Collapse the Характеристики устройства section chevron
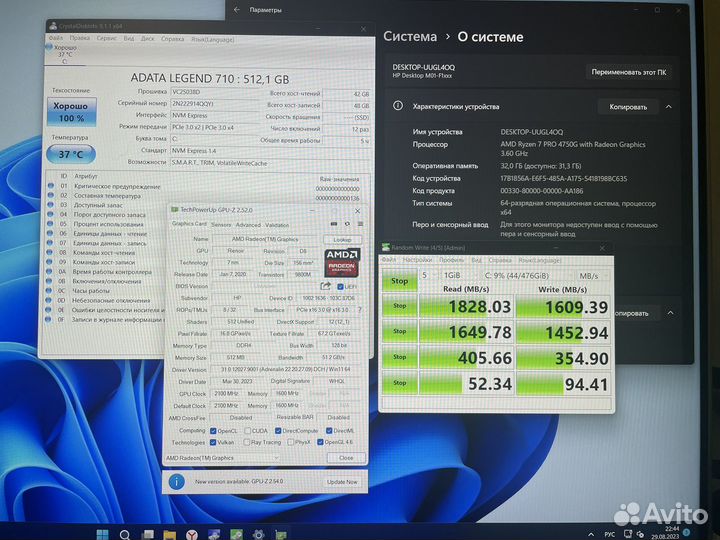The width and height of the screenshot is (720, 540). [669, 107]
